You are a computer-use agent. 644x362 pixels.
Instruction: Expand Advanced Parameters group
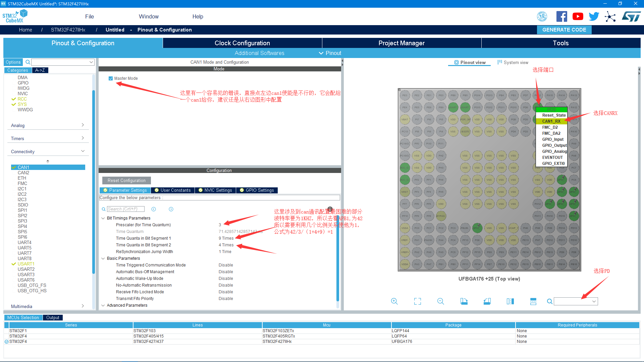point(103,305)
